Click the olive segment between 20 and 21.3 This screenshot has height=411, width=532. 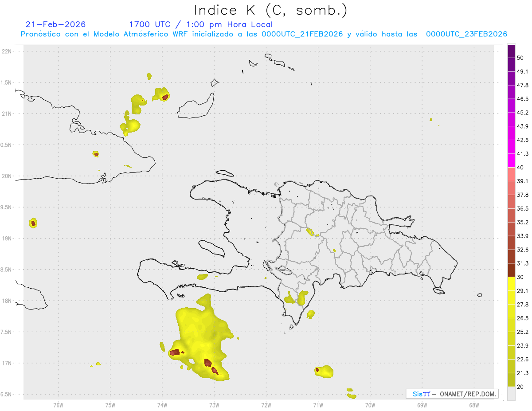(x=511, y=380)
